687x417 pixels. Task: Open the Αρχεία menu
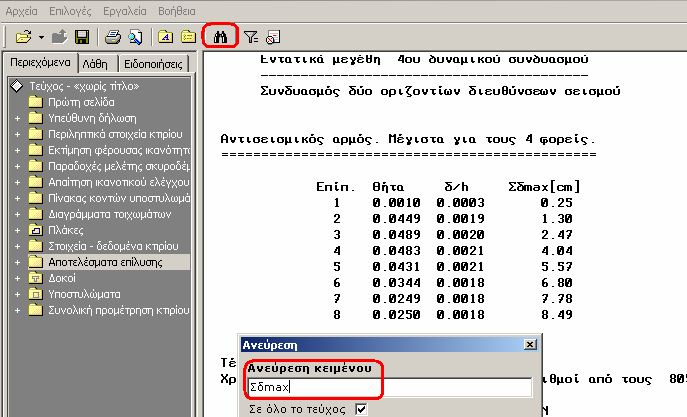point(21,11)
